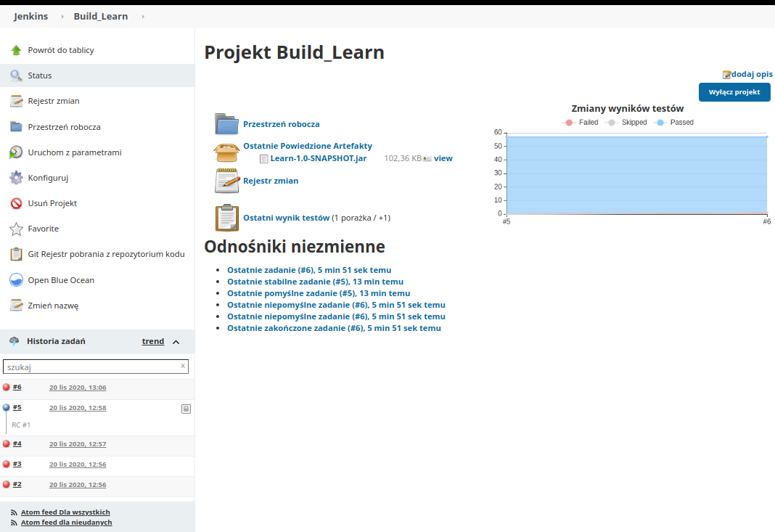Open Ostatnie zadanie (#6) permalink
775x532 pixels.
tap(309, 270)
